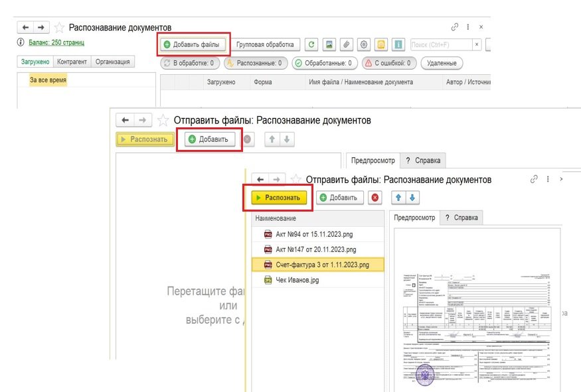Click the green refresh icon in the toolbar
This screenshot has height=392, width=581.
click(311, 45)
